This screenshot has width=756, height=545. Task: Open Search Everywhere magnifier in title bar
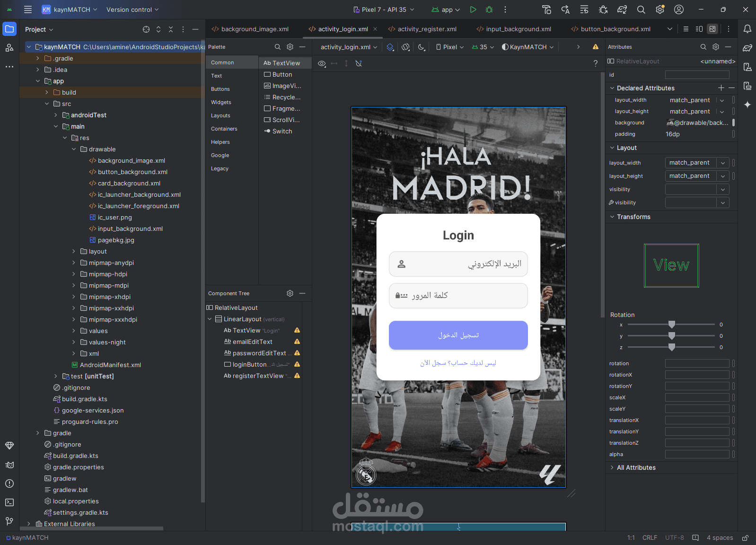click(641, 9)
